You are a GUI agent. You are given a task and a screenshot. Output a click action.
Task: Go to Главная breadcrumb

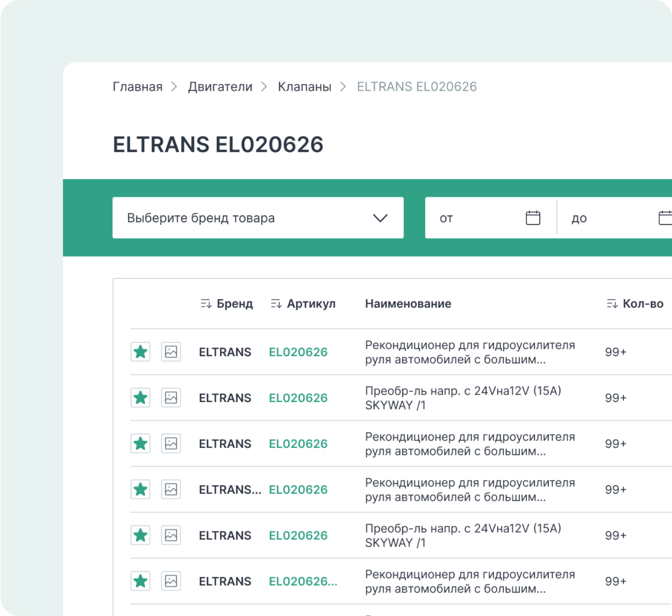(138, 87)
